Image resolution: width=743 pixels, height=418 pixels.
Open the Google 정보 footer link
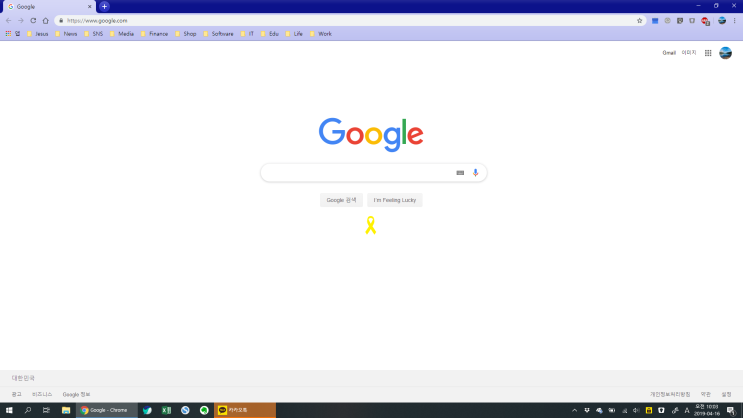76,394
